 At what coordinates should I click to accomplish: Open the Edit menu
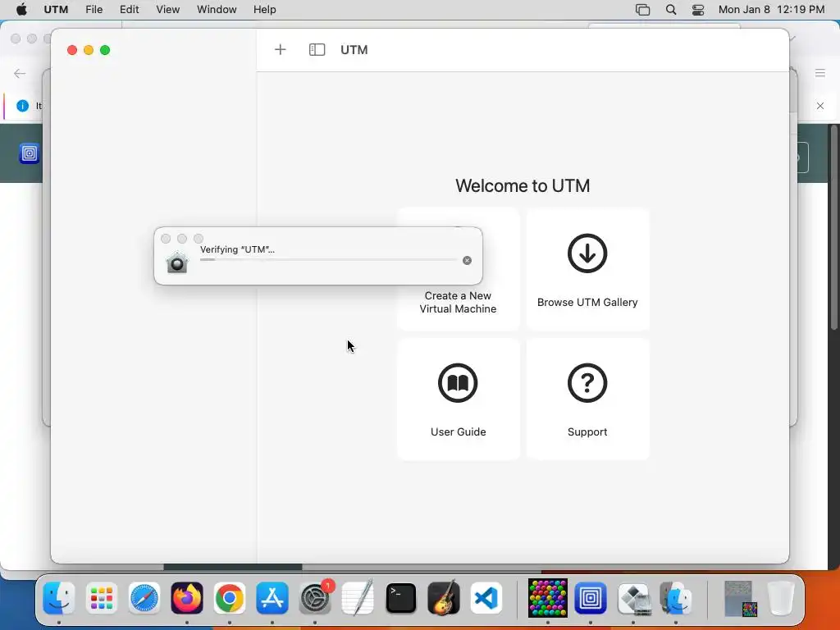[129, 10]
